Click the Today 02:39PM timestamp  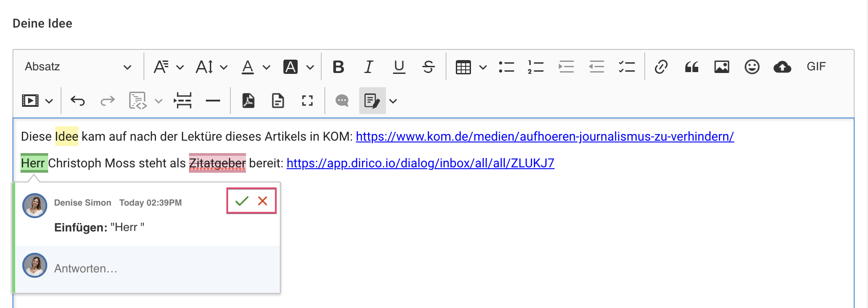(151, 203)
